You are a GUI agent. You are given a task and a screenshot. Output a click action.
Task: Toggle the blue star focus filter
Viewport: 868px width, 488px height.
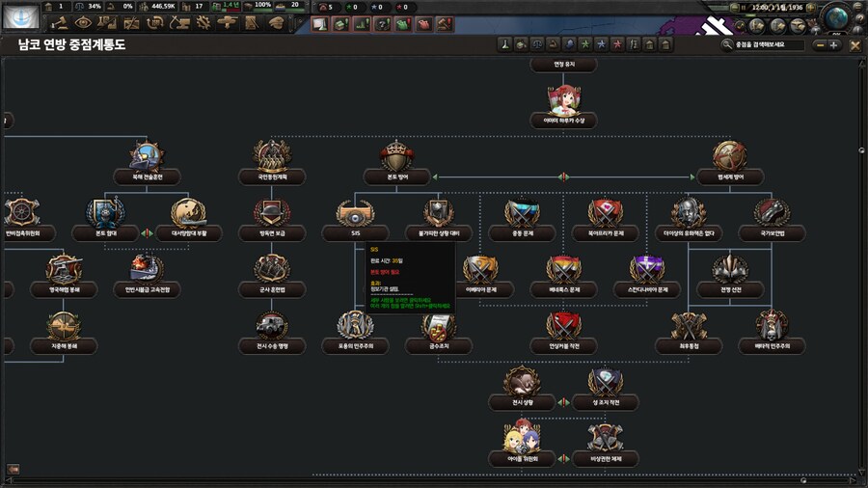coord(600,44)
